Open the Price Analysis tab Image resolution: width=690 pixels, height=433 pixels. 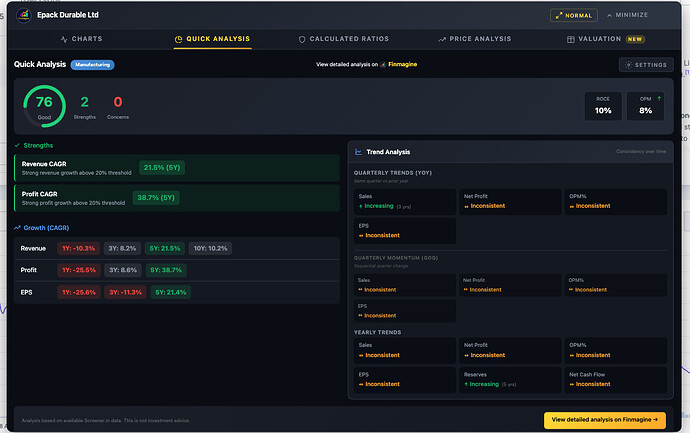[476, 39]
